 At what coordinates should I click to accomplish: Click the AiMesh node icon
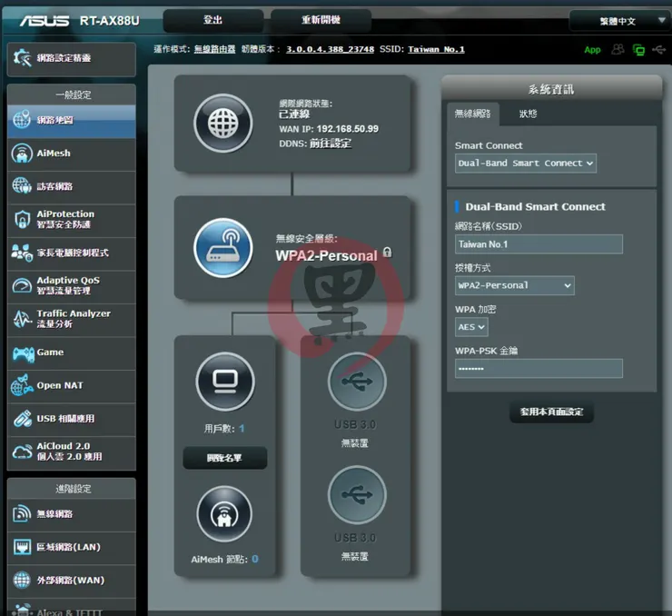[224, 514]
